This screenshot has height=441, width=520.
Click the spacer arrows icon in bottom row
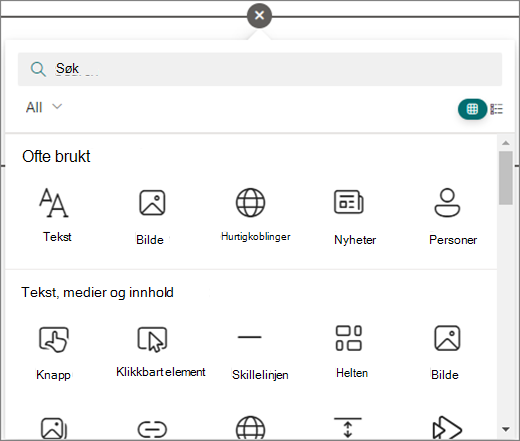[x=348, y=428]
